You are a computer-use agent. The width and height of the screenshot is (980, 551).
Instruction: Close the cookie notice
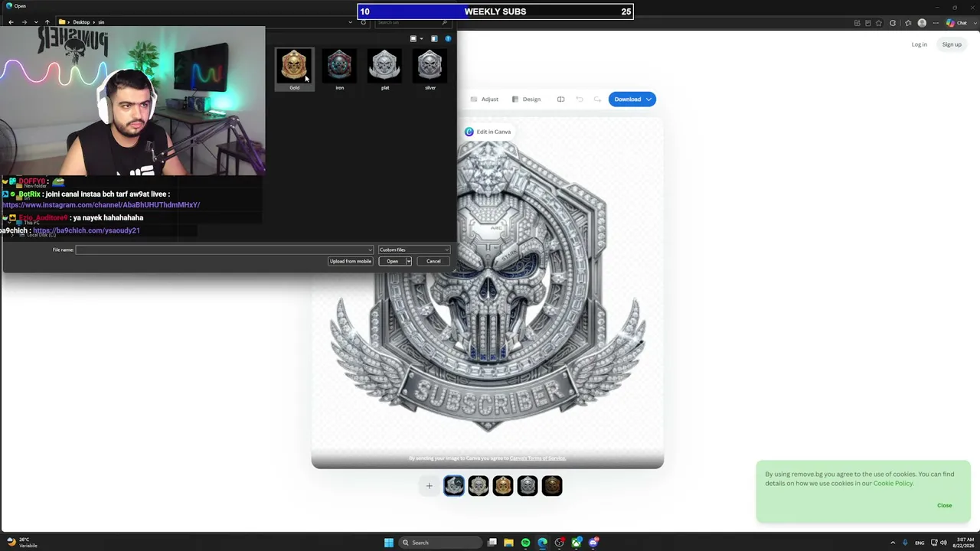click(945, 505)
